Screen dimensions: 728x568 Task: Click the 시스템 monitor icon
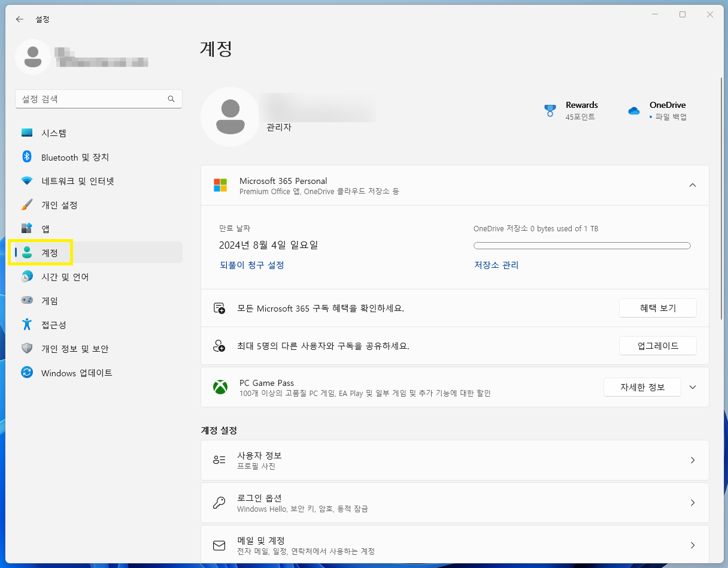27,133
